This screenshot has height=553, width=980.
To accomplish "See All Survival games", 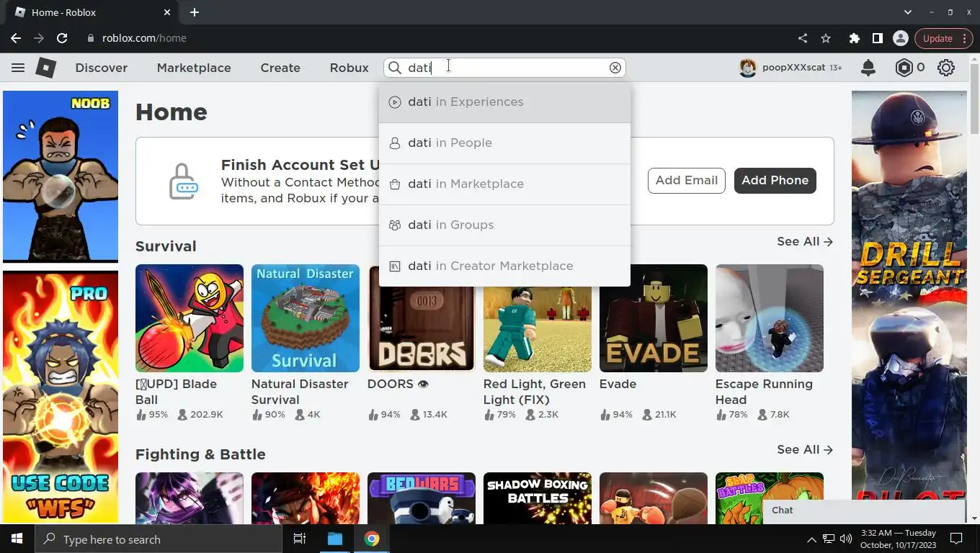I will pos(804,242).
